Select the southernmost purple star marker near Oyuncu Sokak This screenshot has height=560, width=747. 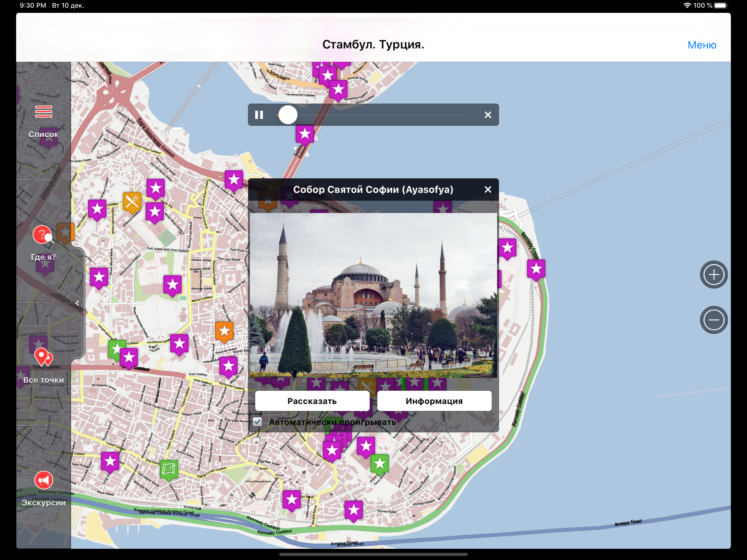(x=354, y=511)
